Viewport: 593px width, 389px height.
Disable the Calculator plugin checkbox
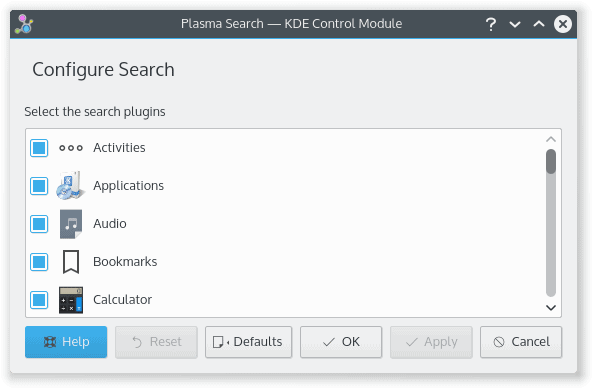[39, 300]
